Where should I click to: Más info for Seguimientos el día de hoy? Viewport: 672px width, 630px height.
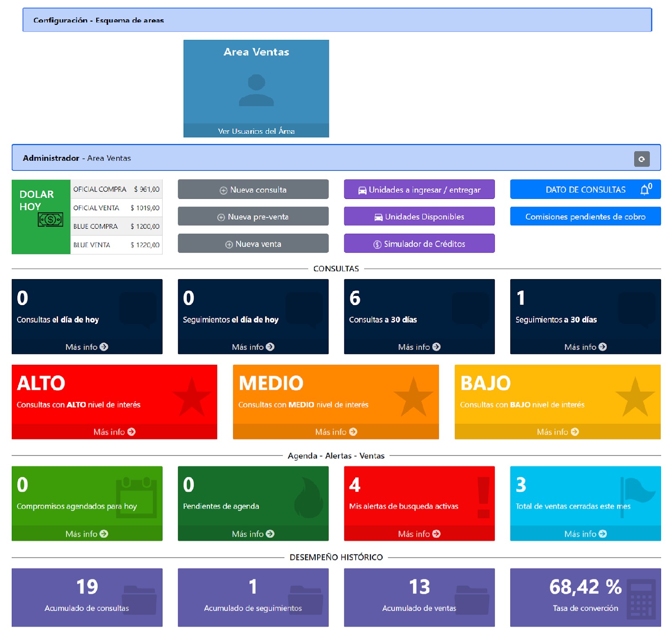(253, 347)
